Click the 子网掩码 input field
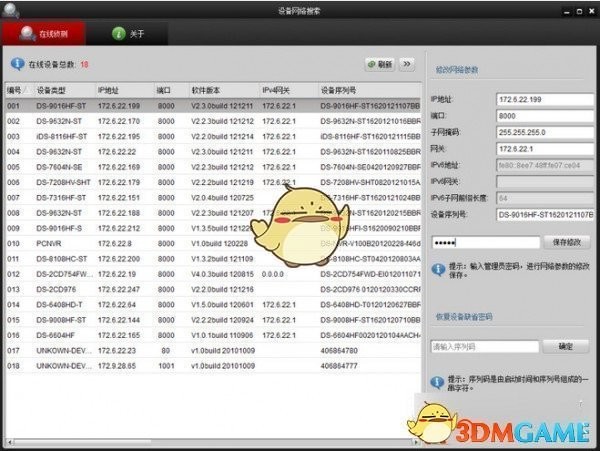Image resolution: width=600 pixels, height=451 pixels. (544, 131)
